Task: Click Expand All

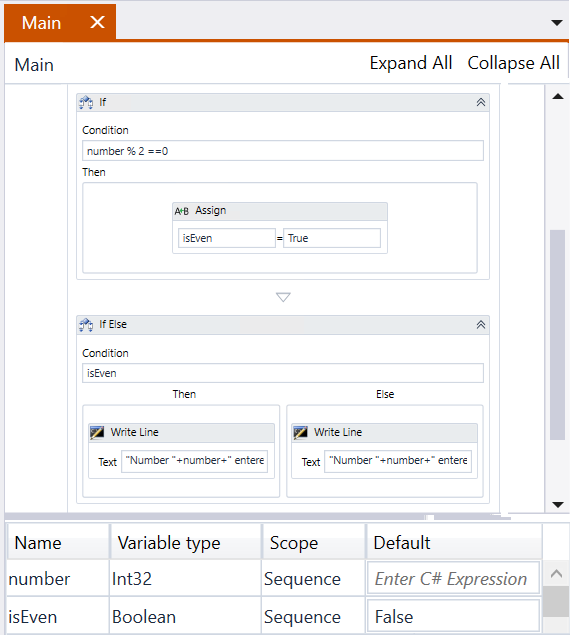Action: 411,63
